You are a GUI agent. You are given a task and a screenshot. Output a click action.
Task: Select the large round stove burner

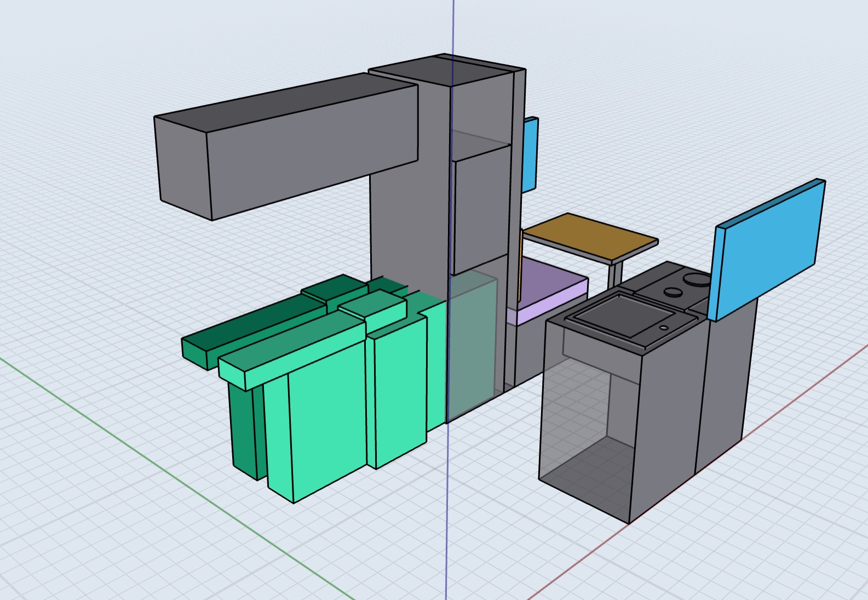coord(698,280)
